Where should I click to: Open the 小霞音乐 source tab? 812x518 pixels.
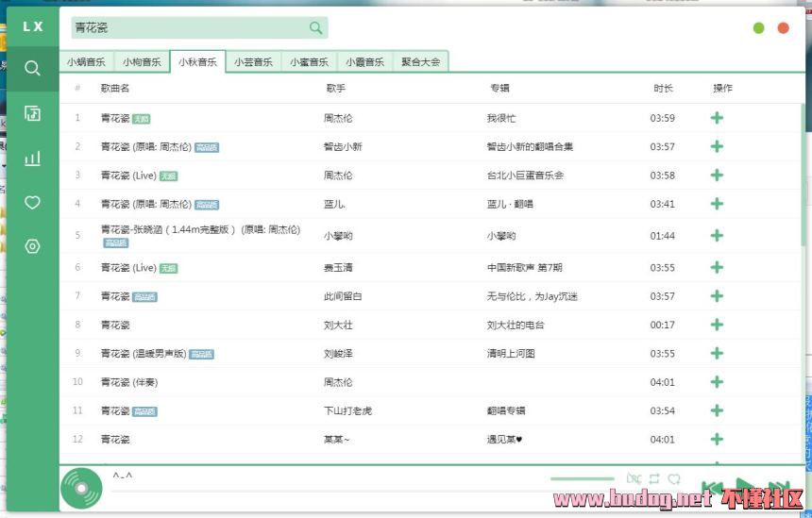364,62
